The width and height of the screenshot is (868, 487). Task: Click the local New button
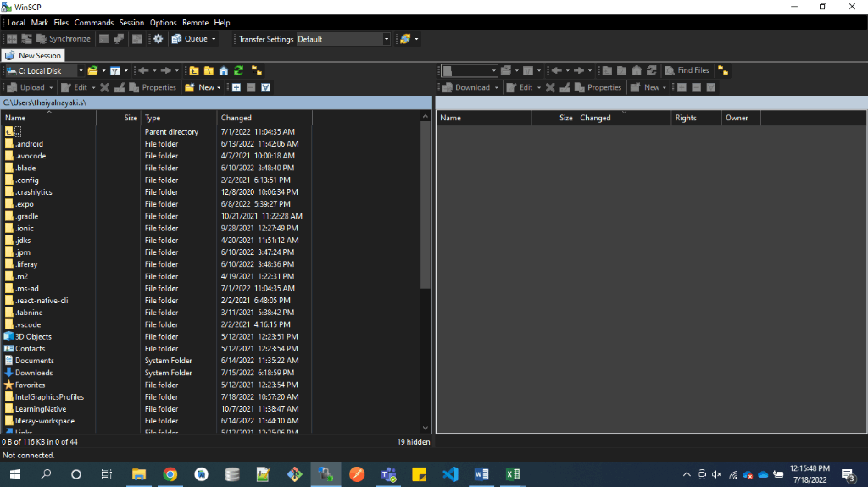click(x=200, y=87)
